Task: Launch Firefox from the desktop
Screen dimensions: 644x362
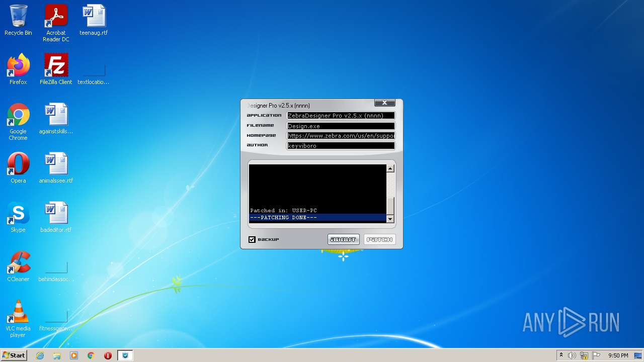Action: [18, 69]
